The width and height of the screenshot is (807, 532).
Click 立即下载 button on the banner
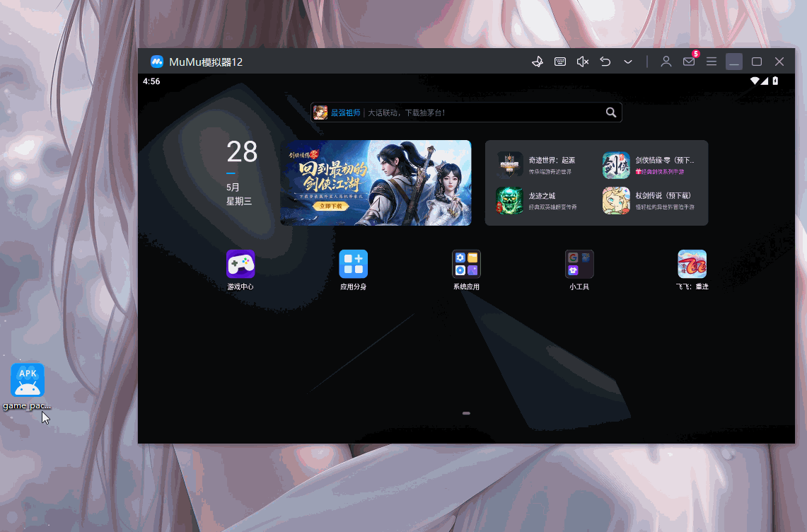[x=331, y=206]
